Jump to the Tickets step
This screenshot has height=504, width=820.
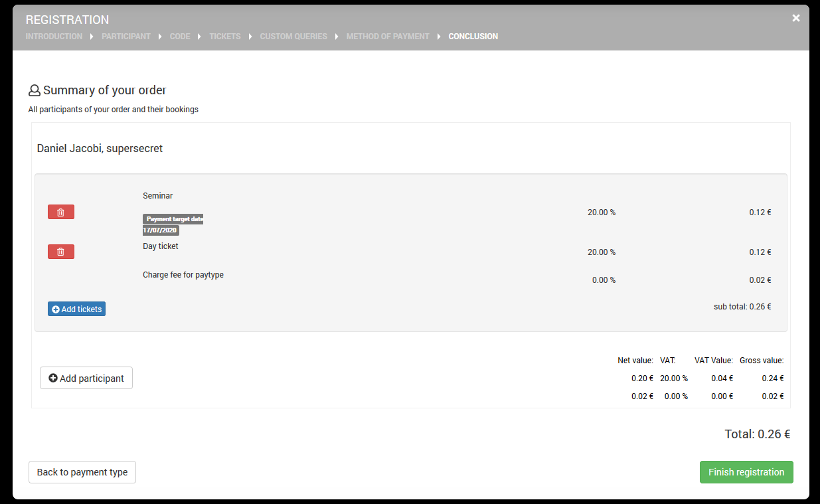225,37
